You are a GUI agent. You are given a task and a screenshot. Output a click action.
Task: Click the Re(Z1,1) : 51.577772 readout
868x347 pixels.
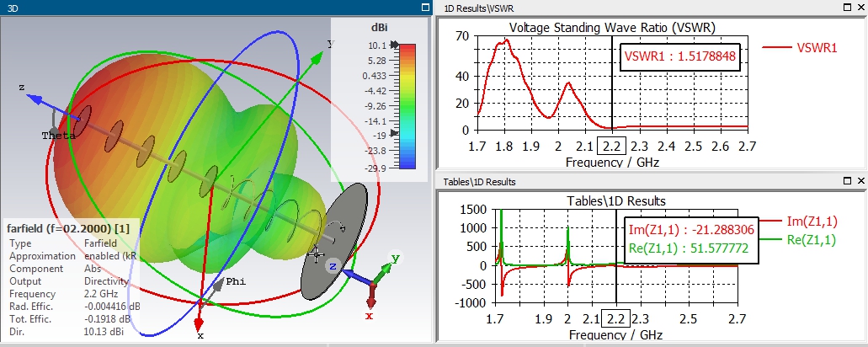(689, 248)
